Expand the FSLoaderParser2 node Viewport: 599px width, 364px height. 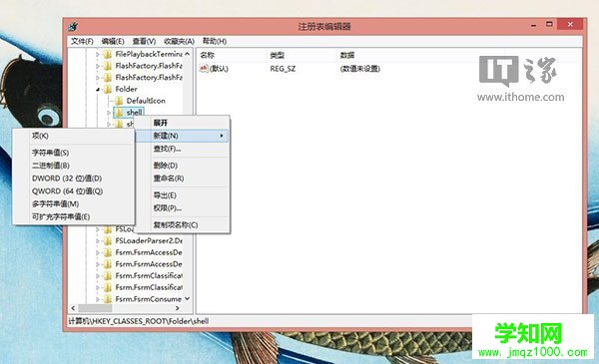pyautogui.click(x=98, y=241)
